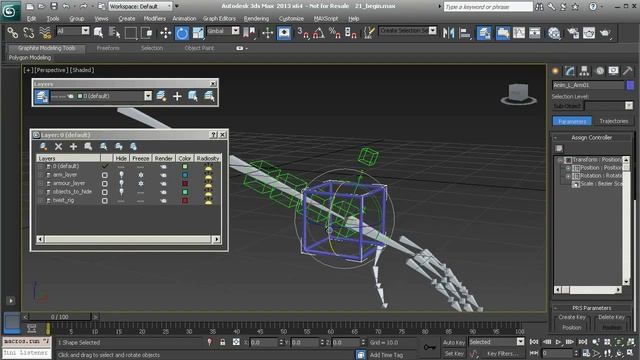Open the Graph Editors menu
Image resolution: width=640 pixels, height=360 pixels.
[x=219, y=19]
